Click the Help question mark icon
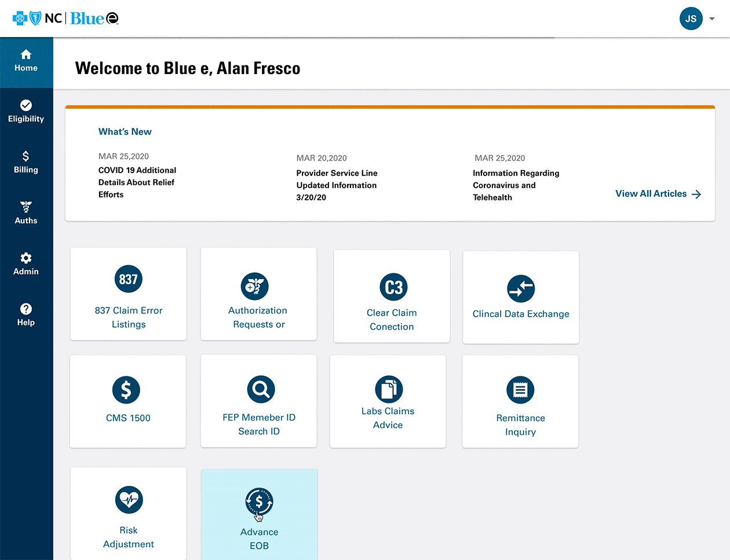Viewport: 730px width, 560px height. click(x=26, y=309)
